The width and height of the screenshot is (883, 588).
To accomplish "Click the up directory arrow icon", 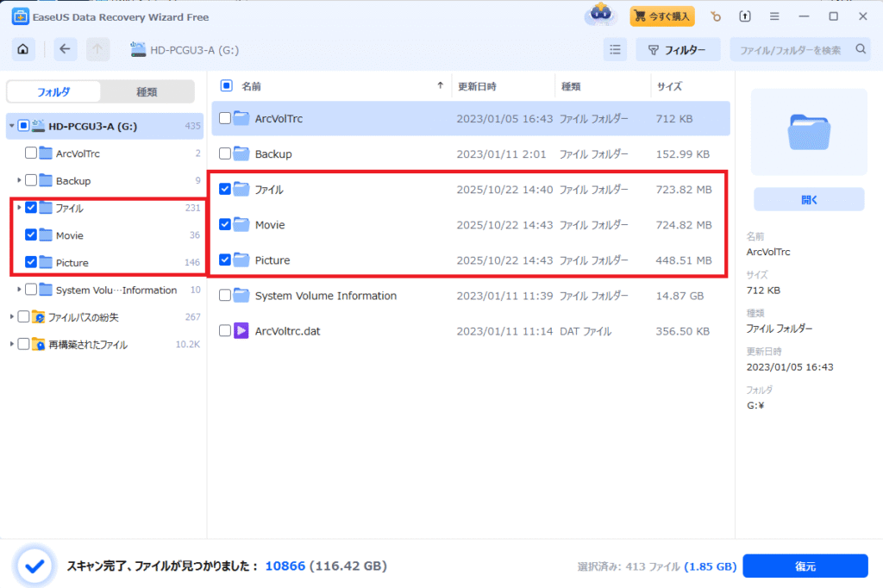I will [97, 49].
